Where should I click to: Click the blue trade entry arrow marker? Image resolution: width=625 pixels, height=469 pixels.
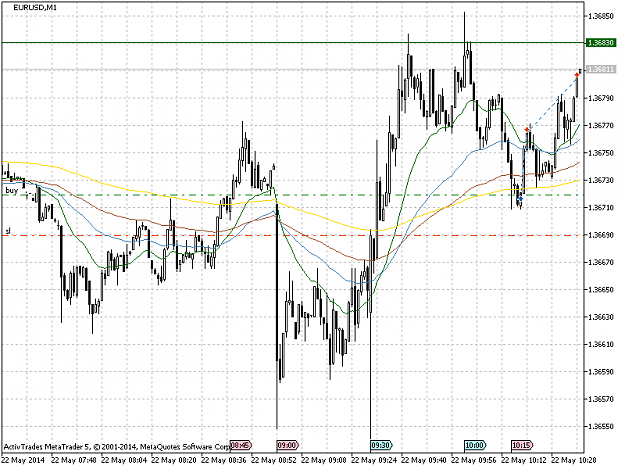(520, 198)
